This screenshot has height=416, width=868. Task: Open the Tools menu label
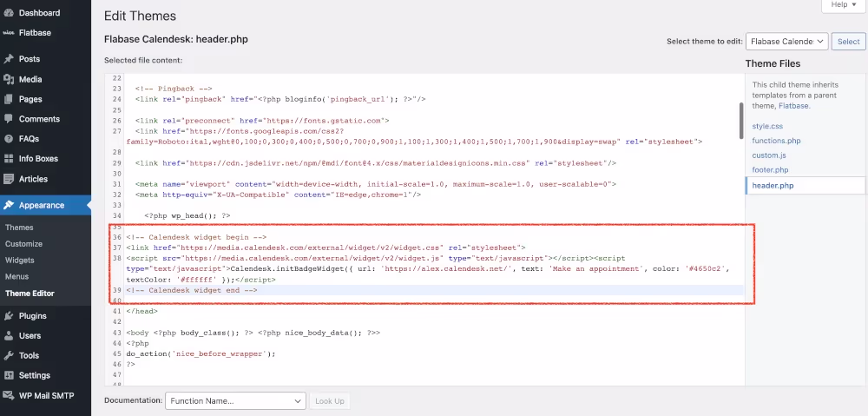click(x=29, y=355)
